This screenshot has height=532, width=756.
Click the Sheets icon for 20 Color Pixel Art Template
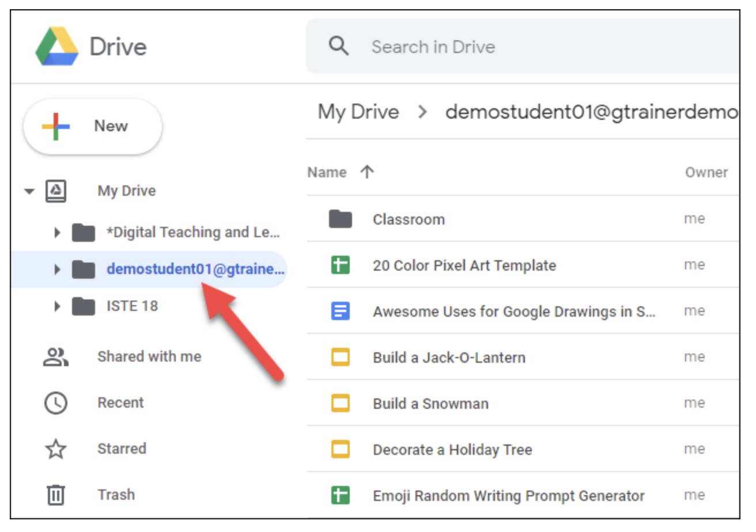pyautogui.click(x=341, y=265)
